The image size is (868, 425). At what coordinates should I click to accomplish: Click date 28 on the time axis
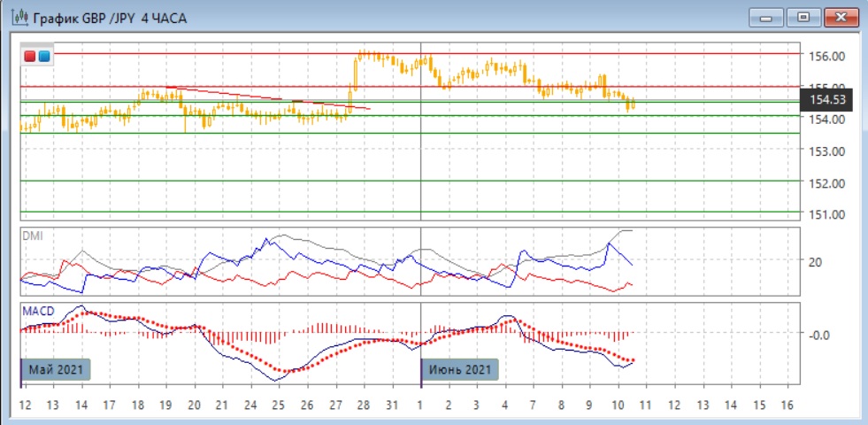point(364,404)
